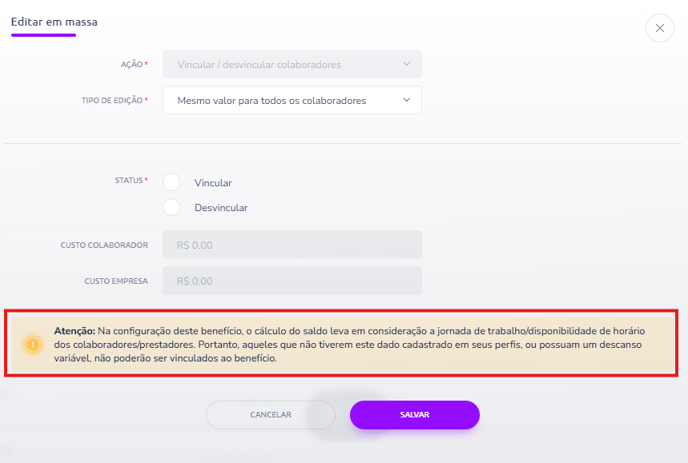Open the Tipo de edição dropdown arrow
The height and width of the screenshot is (463, 688).
407,100
